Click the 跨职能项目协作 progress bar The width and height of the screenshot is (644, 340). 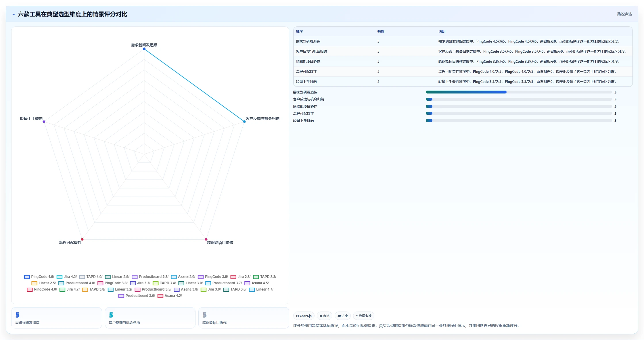[519, 106]
